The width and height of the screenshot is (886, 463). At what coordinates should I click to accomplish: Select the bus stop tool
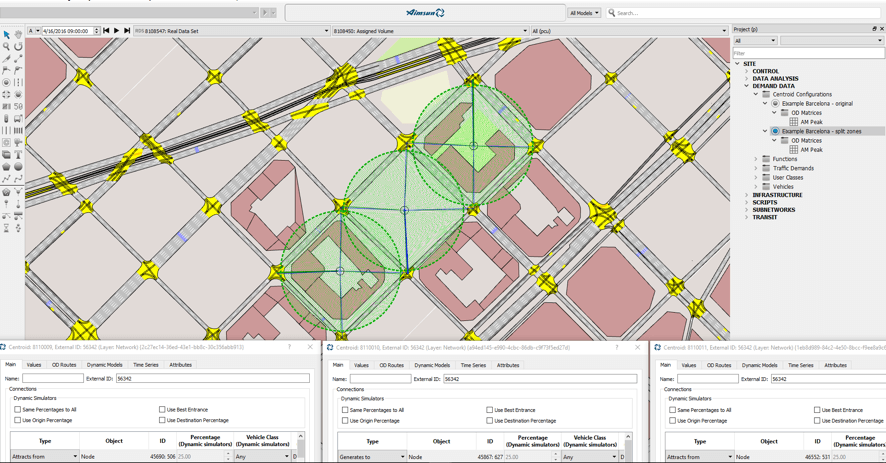coord(18,119)
